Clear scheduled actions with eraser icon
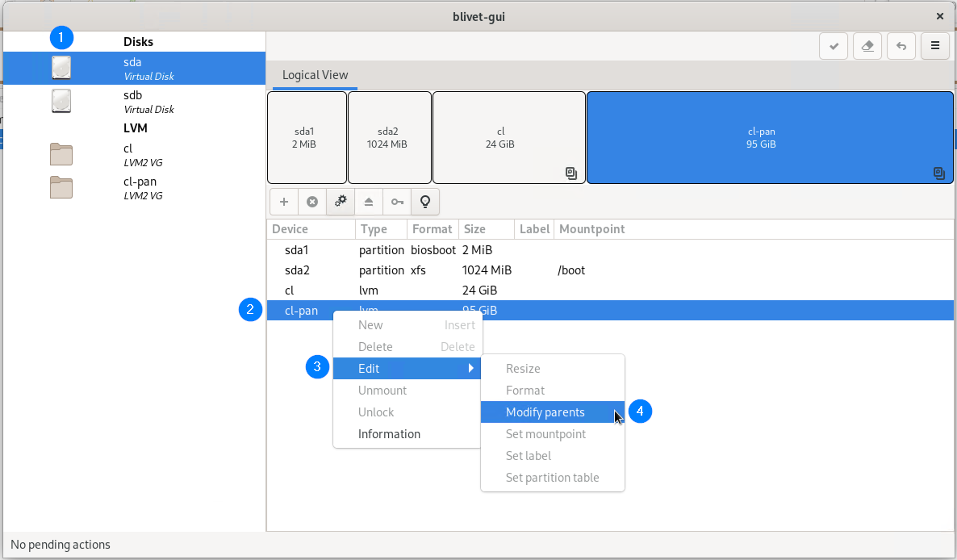 coord(867,46)
